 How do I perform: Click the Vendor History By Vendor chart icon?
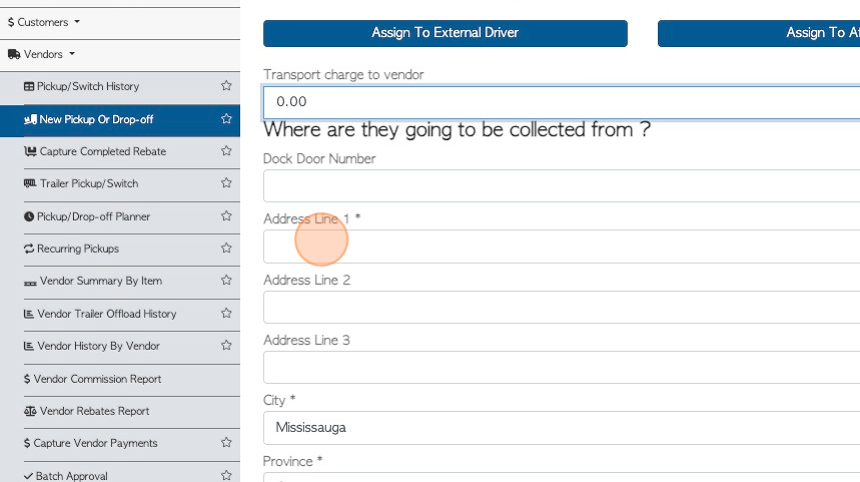pyautogui.click(x=29, y=346)
